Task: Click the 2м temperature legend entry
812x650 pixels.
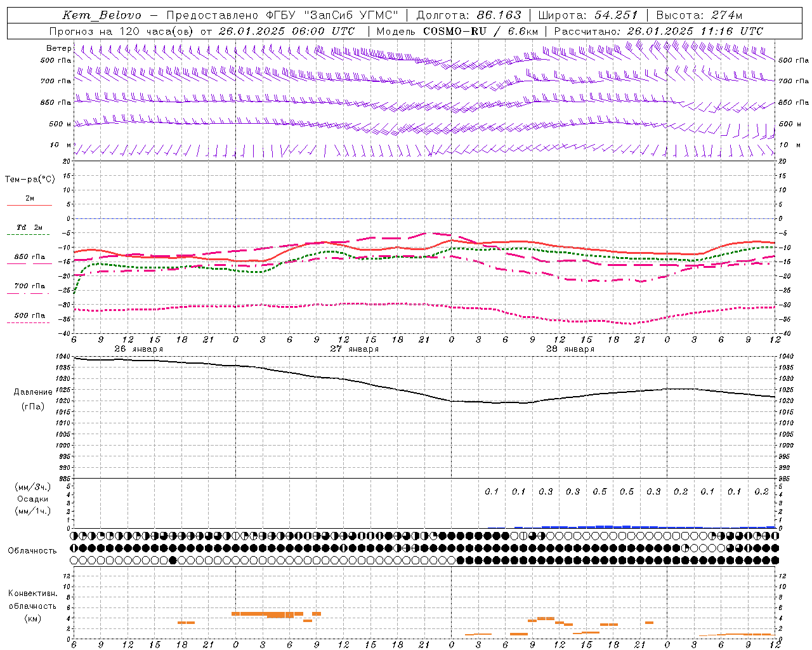Action: 30,199
